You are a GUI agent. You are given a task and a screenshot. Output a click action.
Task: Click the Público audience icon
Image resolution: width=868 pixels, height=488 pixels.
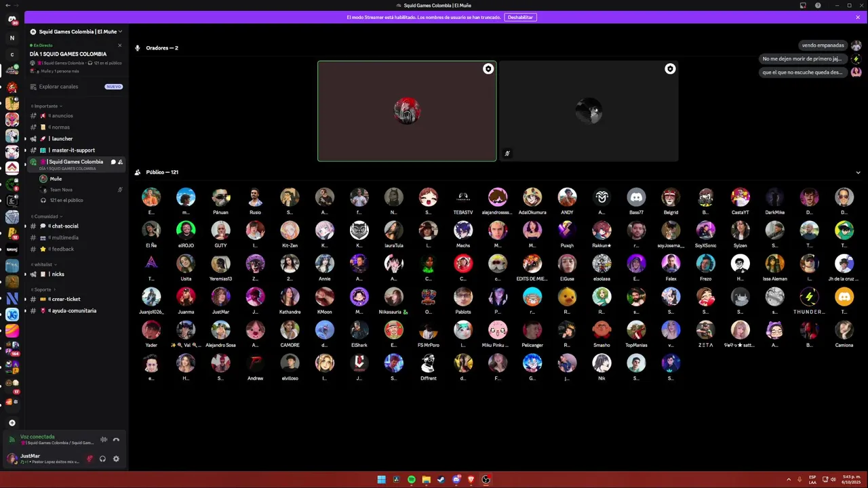138,172
